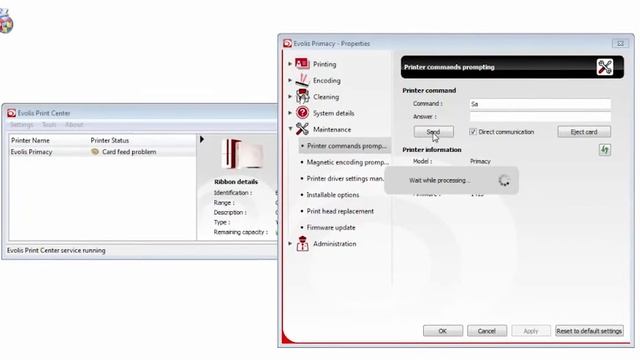The width and height of the screenshot is (640, 360).
Task: Click the Evolis logo in Properties title bar
Action: point(288,43)
